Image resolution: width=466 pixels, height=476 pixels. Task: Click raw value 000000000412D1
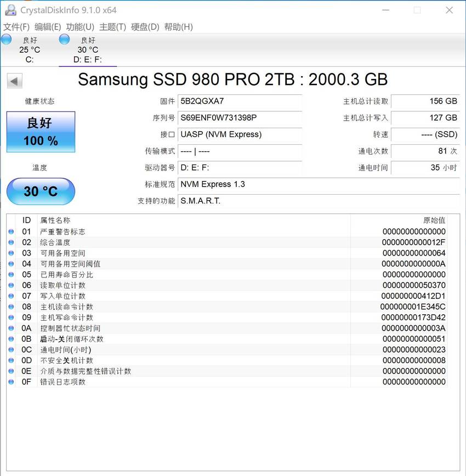pyautogui.click(x=413, y=296)
